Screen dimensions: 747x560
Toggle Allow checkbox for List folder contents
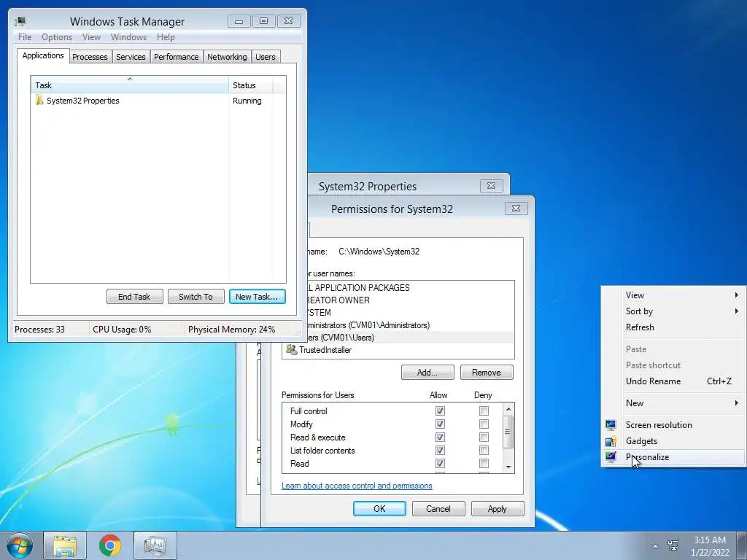click(x=440, y=451)
